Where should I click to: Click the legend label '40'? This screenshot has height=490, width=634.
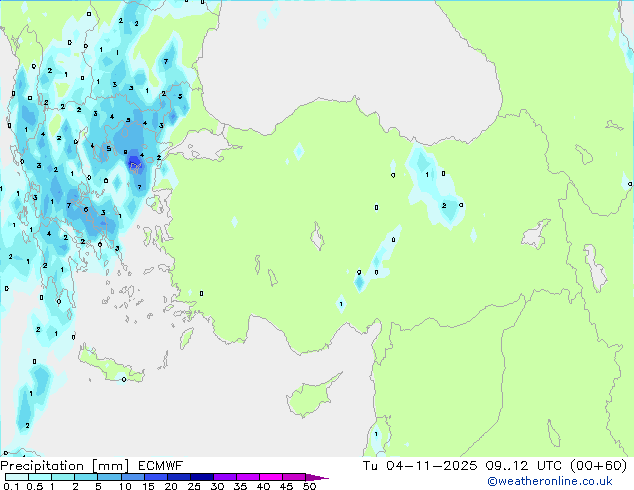263,486
